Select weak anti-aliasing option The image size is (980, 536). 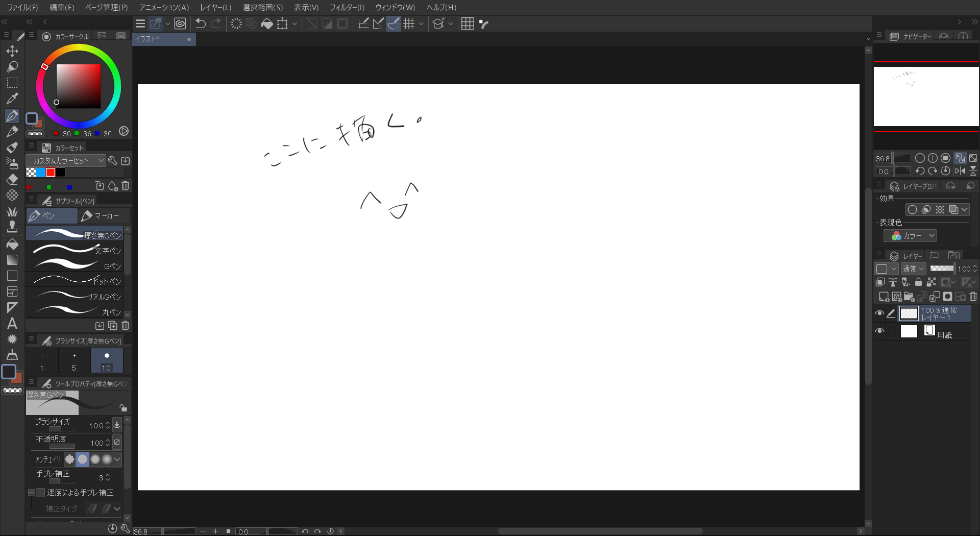(82, 459)
